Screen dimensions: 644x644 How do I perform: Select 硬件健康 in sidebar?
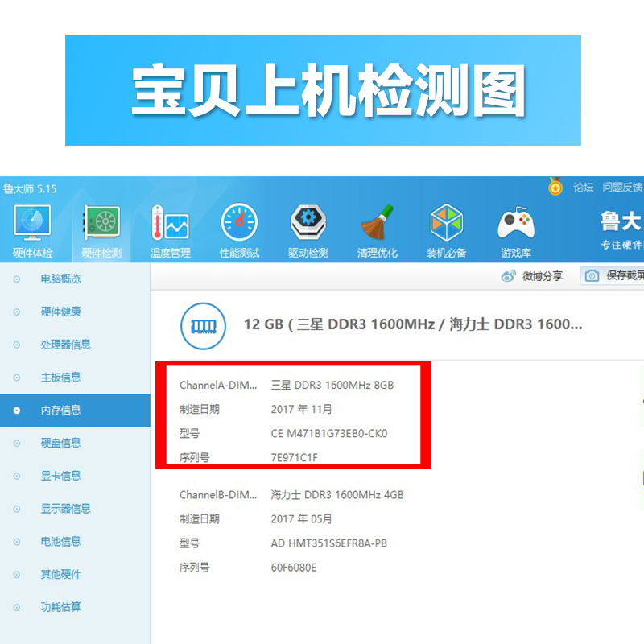coord(61,312)
